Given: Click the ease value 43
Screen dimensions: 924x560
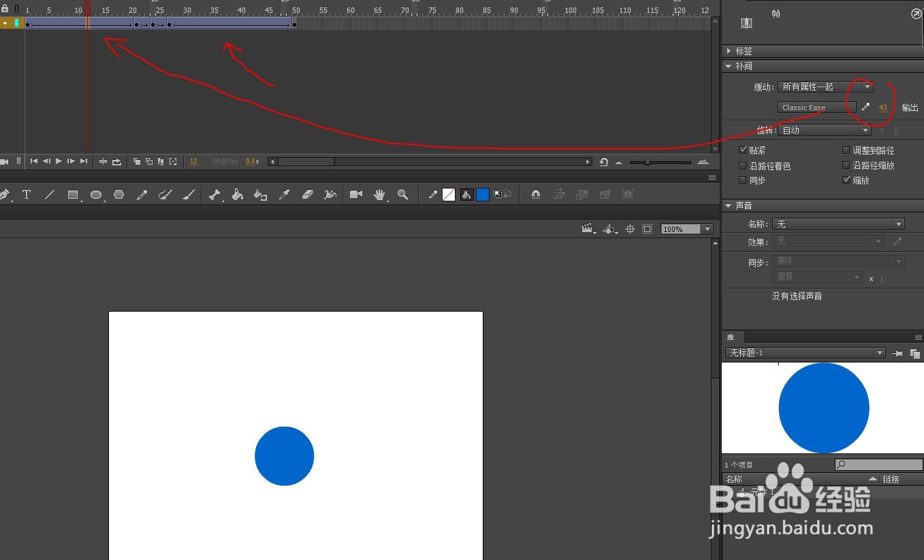Looking at the screenshot, I should 883,108.
